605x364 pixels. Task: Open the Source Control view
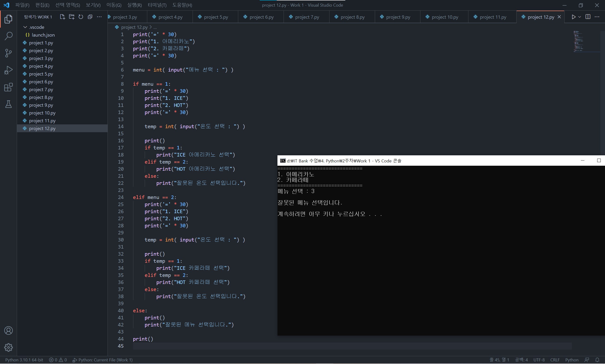click(8, 53)
